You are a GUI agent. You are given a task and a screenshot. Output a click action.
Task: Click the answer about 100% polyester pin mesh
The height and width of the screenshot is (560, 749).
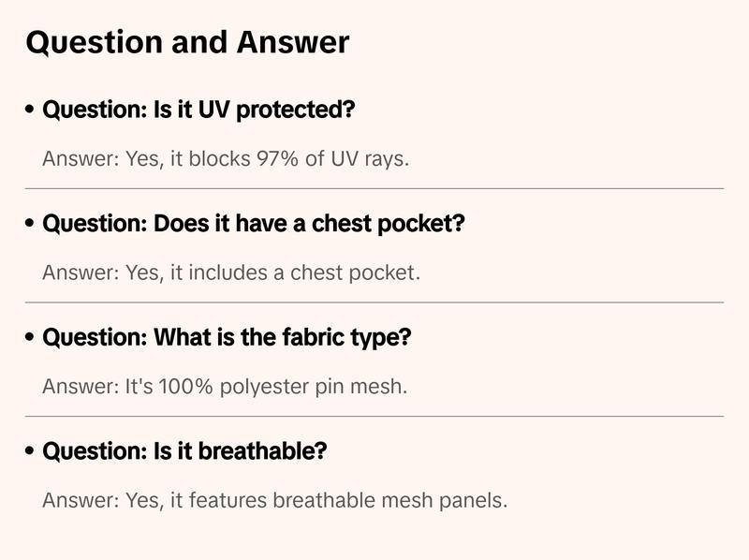tap(225, 387)
